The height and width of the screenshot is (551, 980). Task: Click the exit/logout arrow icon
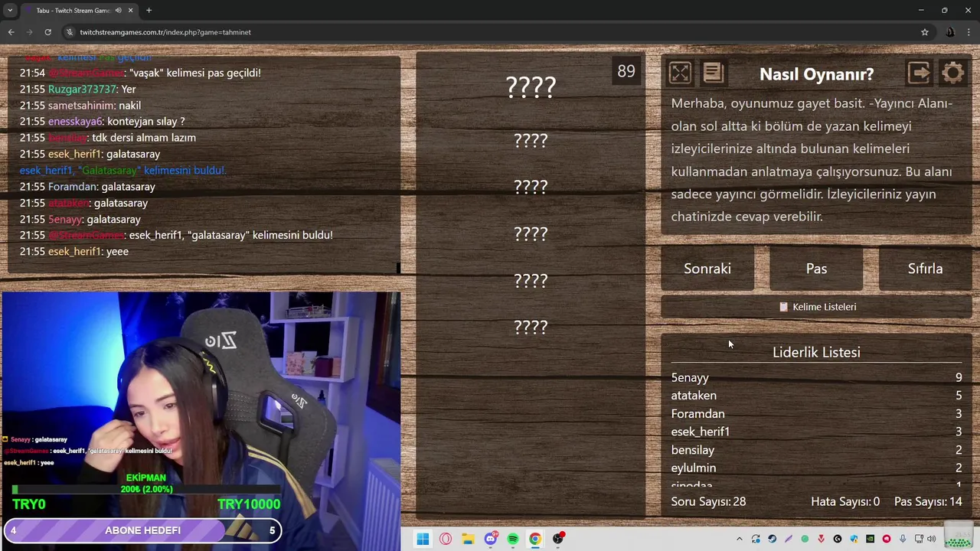point(919,73)
